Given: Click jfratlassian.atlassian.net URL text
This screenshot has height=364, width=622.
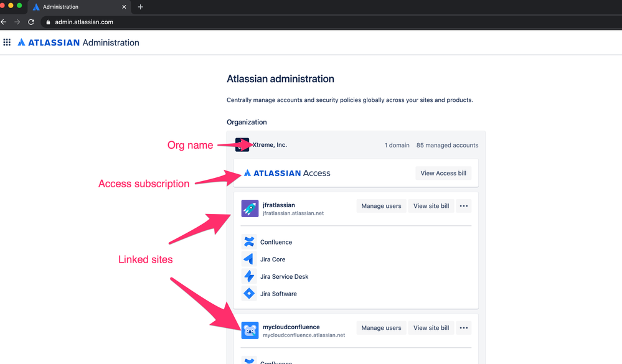Looking at the screenshot, I should tap(293, 213).
